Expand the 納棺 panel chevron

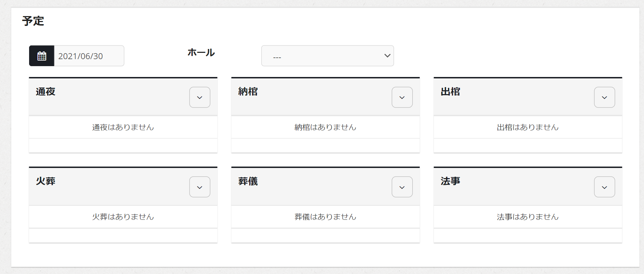(402, 97)
